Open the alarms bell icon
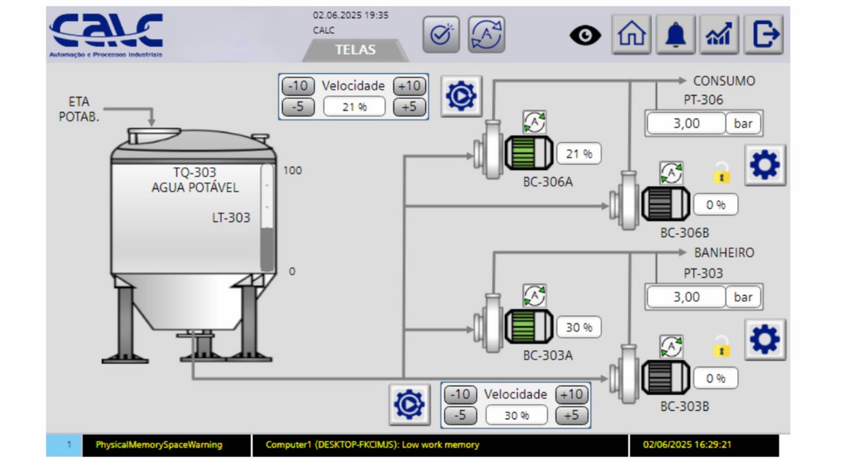 coord(676,35)
